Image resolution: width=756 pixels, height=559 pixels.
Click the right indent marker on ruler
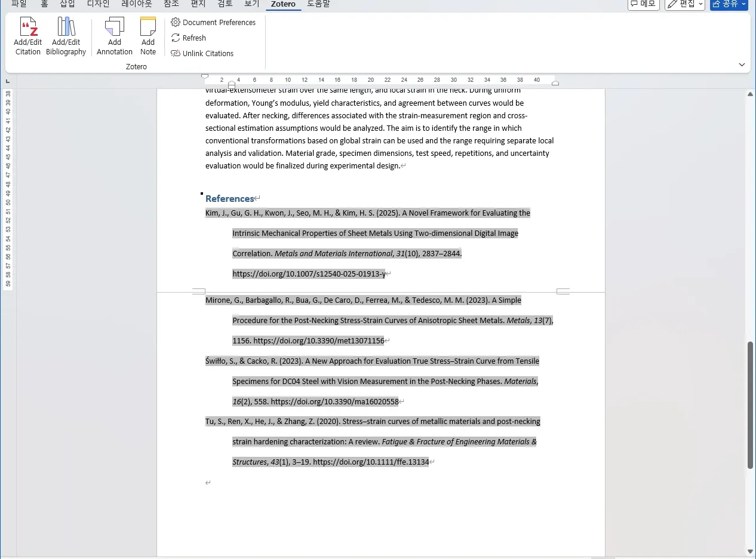(x=555, y=83)
